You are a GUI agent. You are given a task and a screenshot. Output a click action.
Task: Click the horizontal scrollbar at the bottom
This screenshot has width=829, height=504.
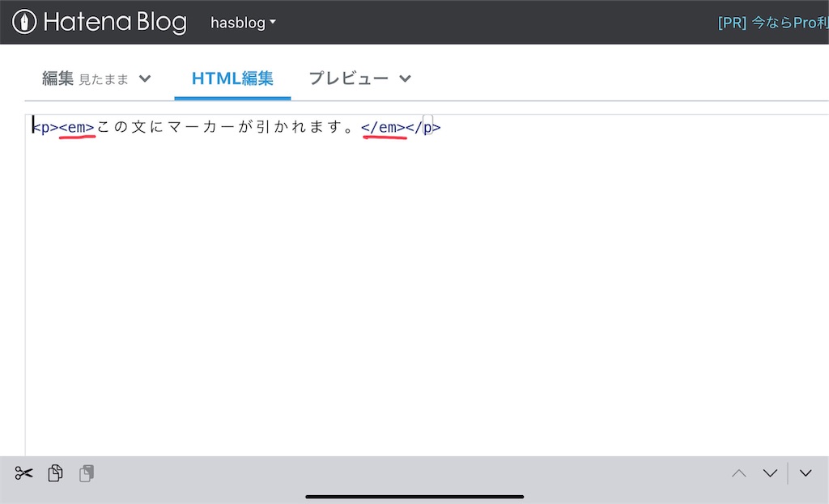[x=414, y=497]
